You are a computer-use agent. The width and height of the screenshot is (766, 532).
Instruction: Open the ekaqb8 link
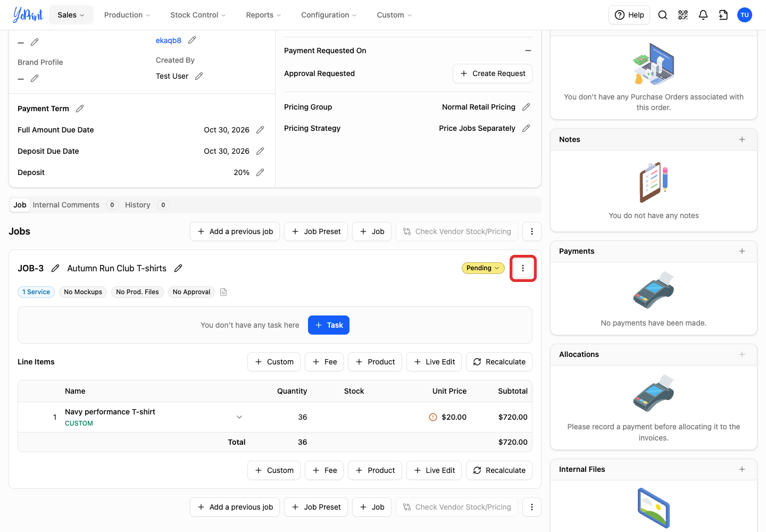[169, 40]
